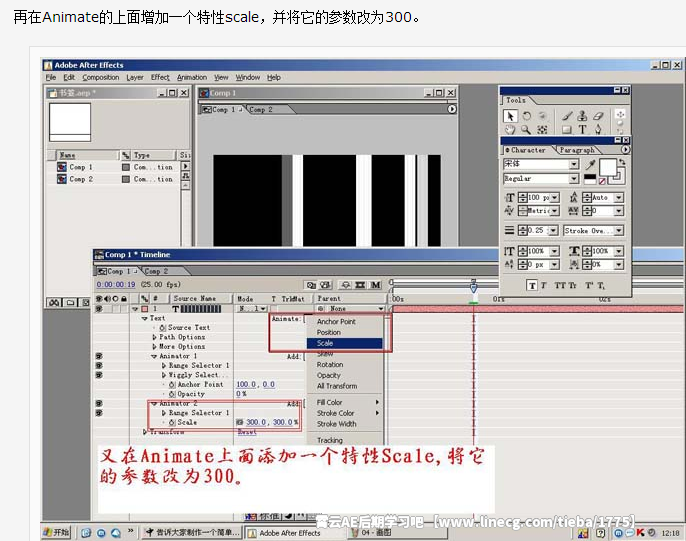
Task: Expand More Options group
Action: click(154, 346)
